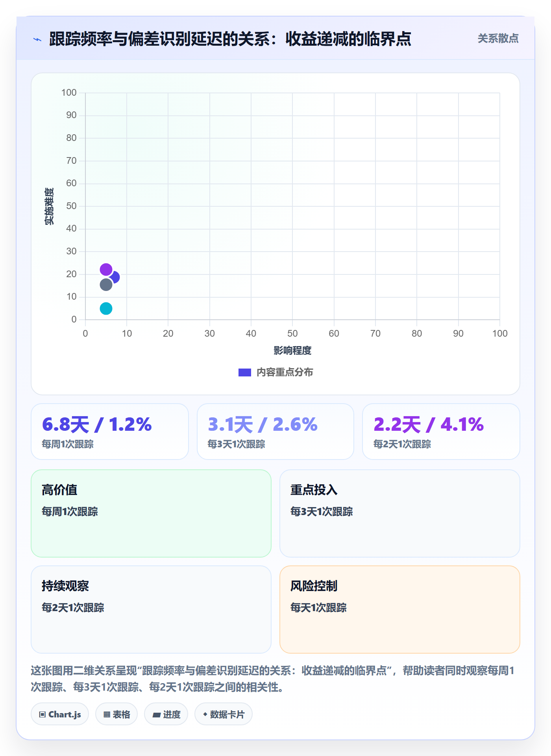Click the 每3天1次跟踪 label under 3.1天

click(236, 444)
